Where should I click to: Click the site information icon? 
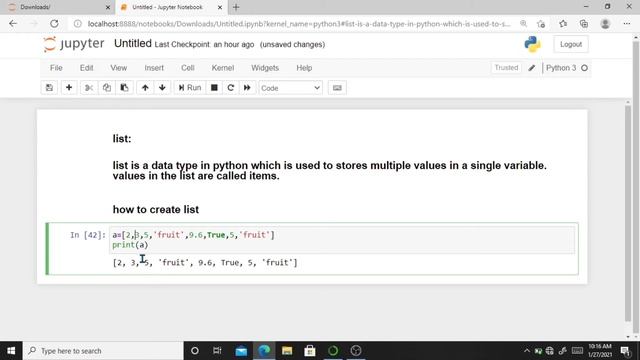click(x=78, y=24)
